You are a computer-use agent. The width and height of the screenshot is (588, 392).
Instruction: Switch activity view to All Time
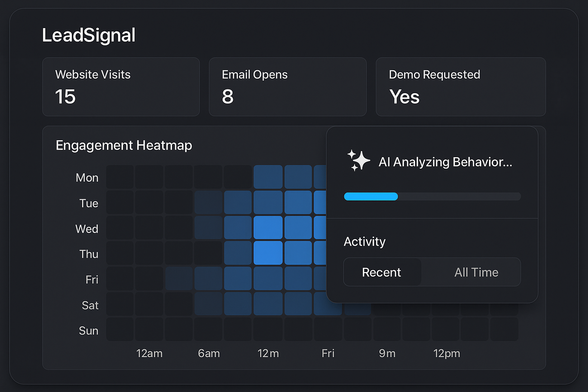pos(476,272)
